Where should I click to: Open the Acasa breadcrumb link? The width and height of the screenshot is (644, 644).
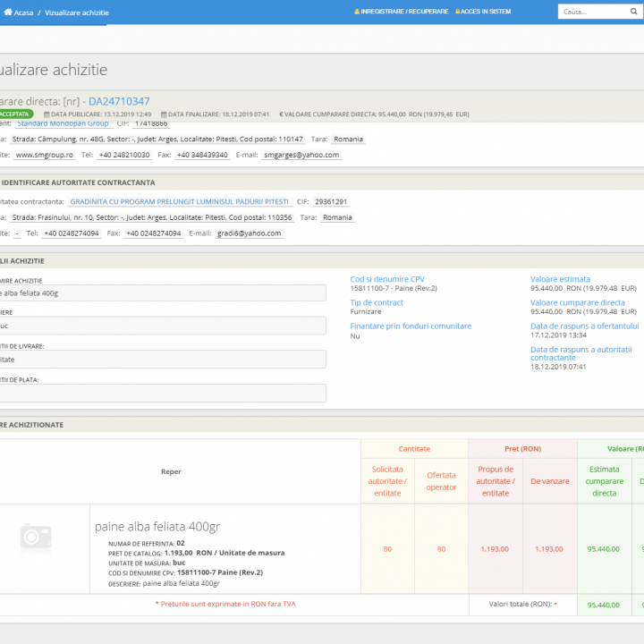point(23,13)
